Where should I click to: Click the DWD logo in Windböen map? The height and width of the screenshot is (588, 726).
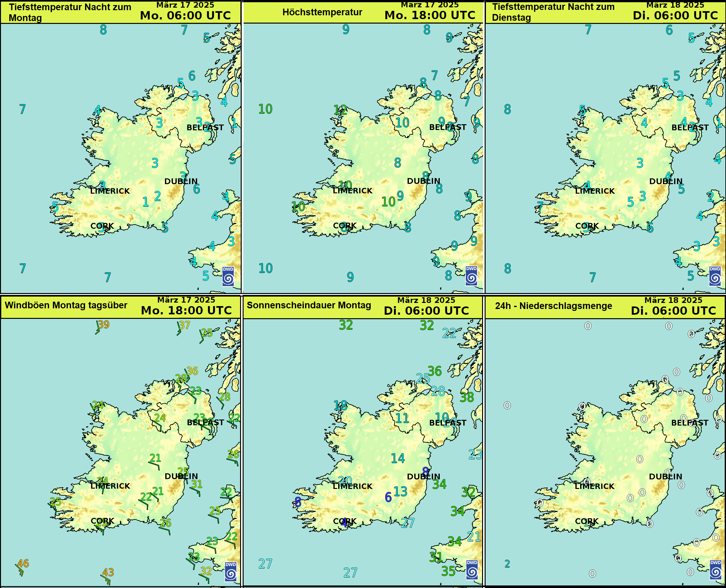(x=231, y=571)
